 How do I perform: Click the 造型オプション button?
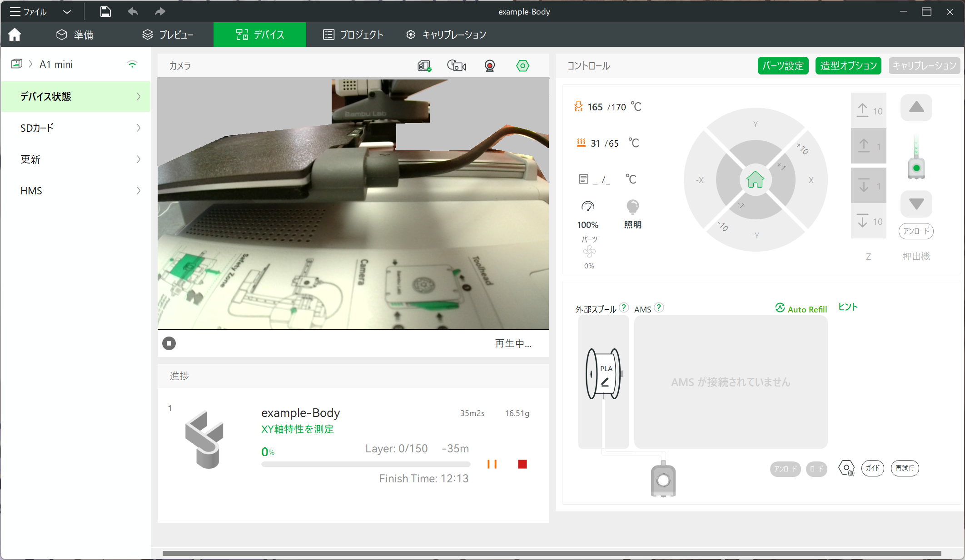(848, 66)
